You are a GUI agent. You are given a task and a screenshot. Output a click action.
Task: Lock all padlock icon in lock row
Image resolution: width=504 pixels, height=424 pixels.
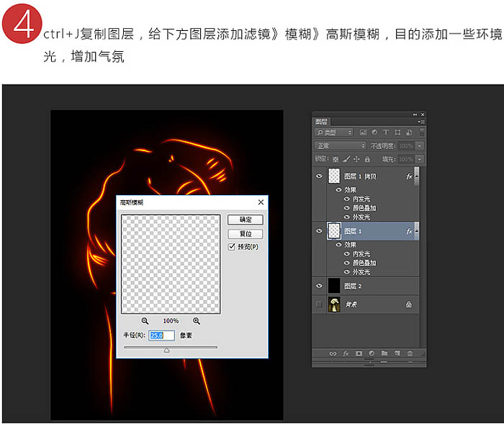[x=367, y=159]
